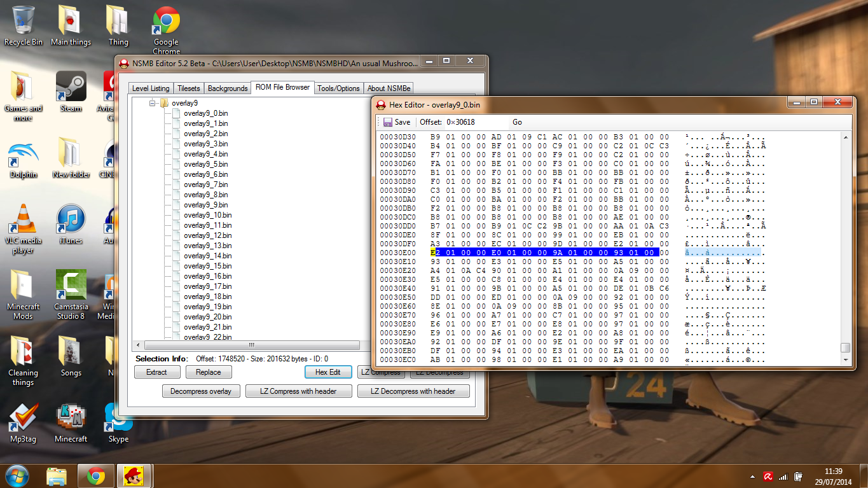Click Hex Editor vertical scrollbar thumb

tap(845, 347)
